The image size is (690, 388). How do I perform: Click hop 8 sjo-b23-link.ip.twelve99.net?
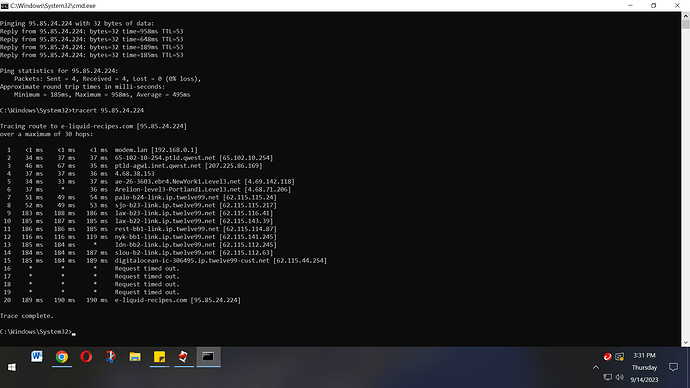pos(195,205)
